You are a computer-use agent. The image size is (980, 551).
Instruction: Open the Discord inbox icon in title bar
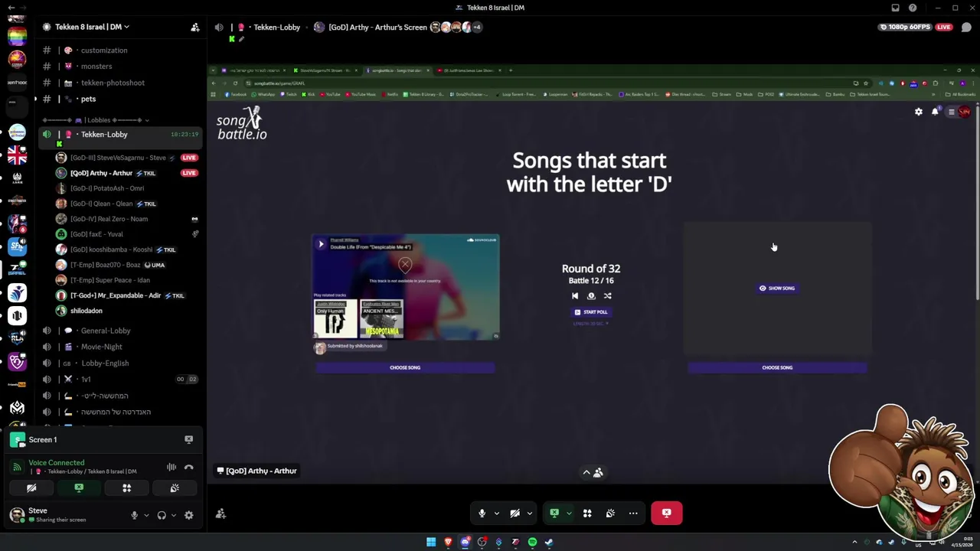pos(895,8)
